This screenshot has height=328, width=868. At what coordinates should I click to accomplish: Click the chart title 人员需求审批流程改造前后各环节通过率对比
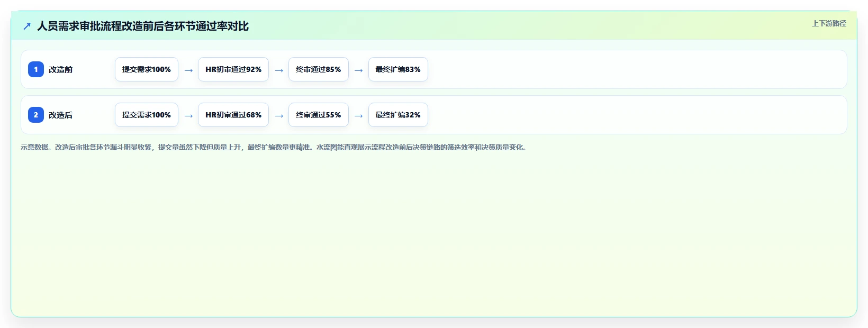coord(143,26)
